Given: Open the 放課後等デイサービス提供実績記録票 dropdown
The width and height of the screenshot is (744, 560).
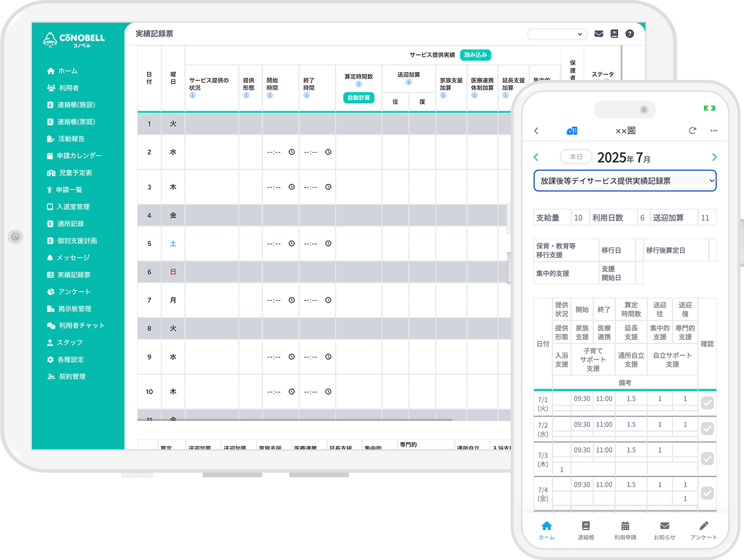Looking at the screenshot, I should coord(625,181).
